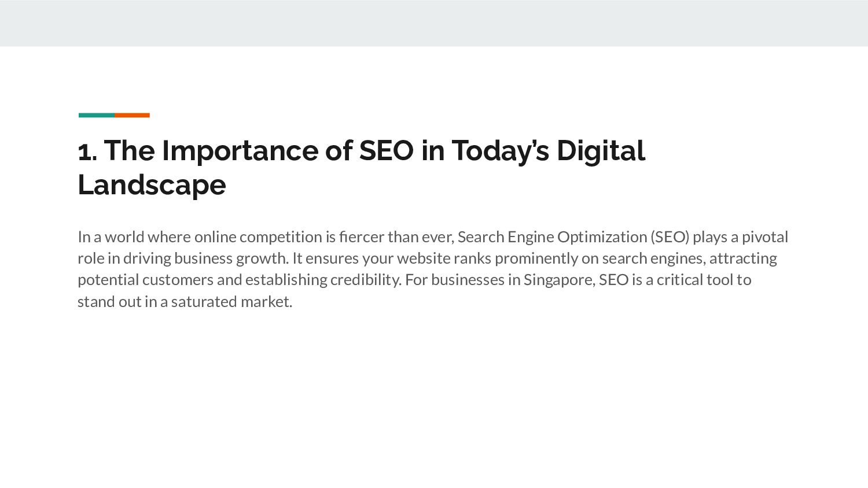Click "SEO" in the slide heading

pos(386,151)
